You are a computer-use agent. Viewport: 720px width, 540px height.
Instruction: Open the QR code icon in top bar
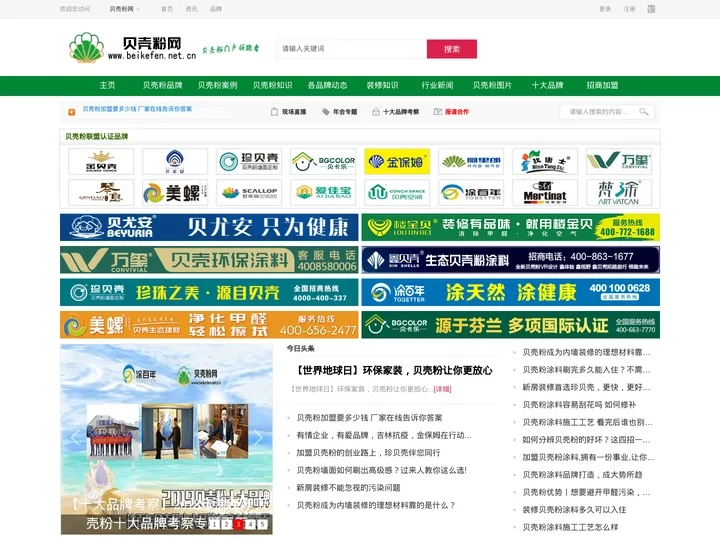[651, 9]
